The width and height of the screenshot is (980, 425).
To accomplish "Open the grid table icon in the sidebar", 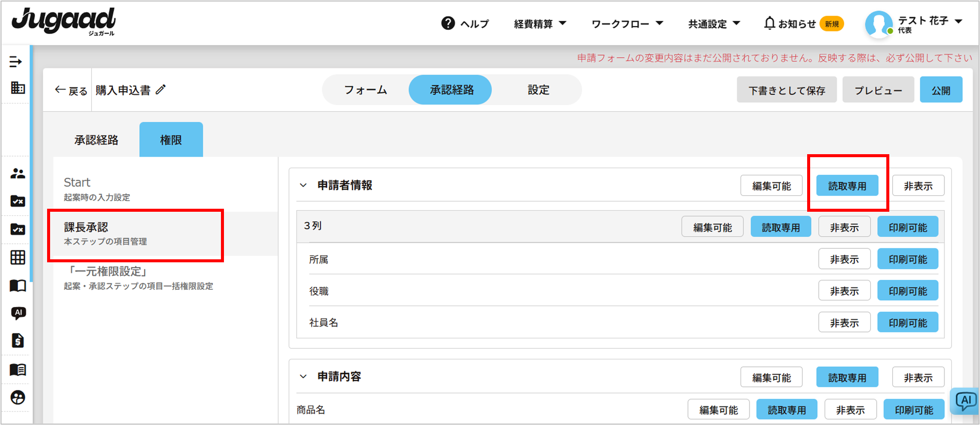I will point(18,257).
